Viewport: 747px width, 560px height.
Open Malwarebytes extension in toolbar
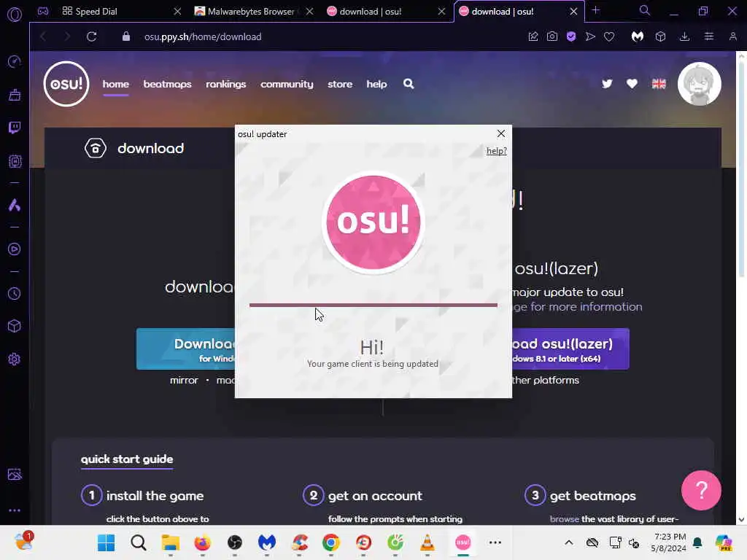(x=638, y=36)
